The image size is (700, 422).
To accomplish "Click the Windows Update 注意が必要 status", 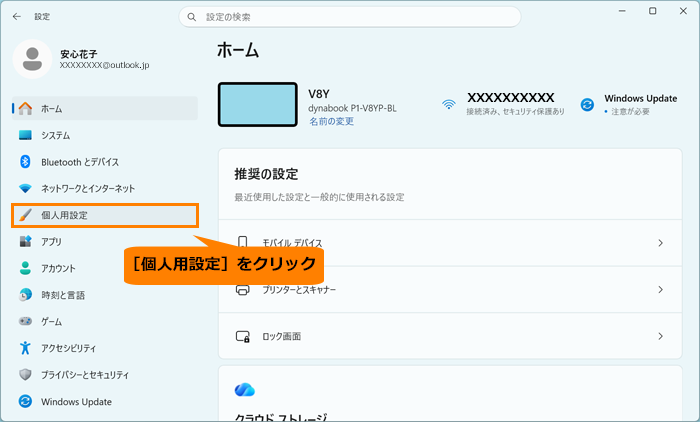I will pyautogui.click(x=630, y=112).
